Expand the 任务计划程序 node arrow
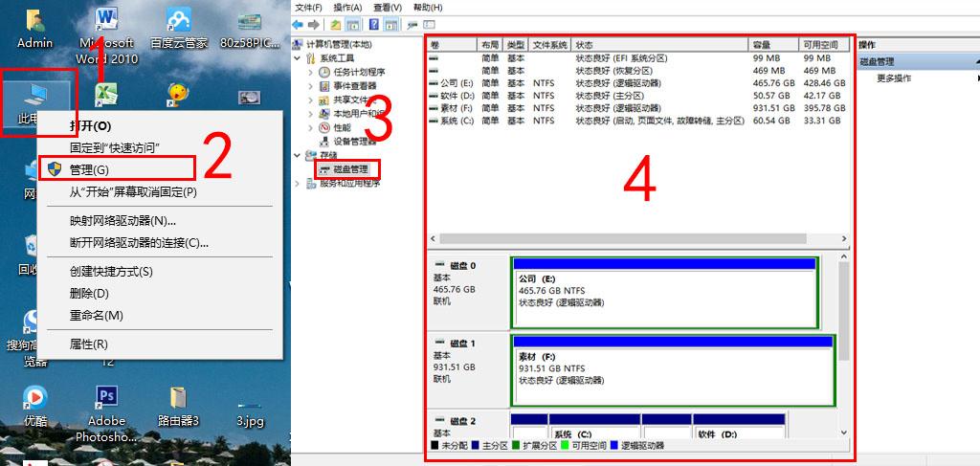The height and width of the screenshot is (466, 980). coord(311,72)
